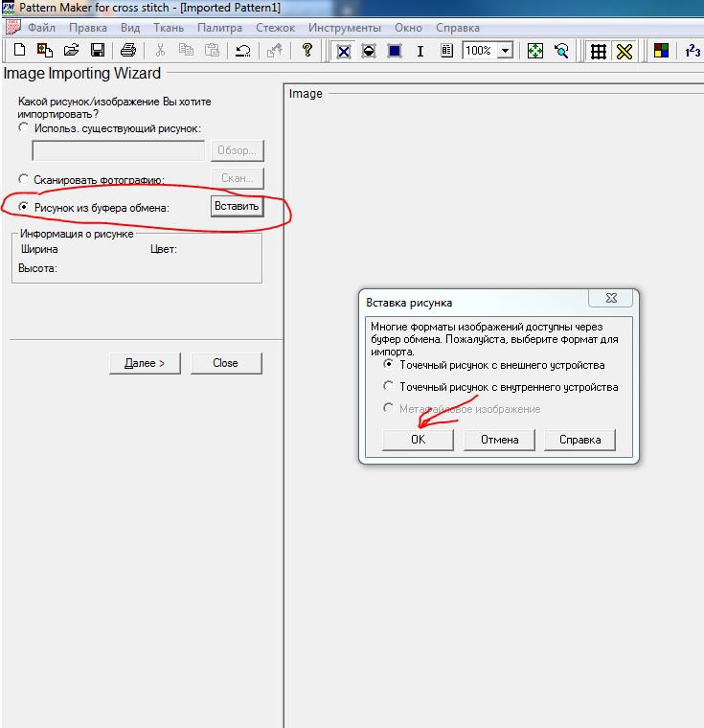Click the Print icon in toolbar
The width and height of the screenshot is (704, 728).
click(128, 51)
